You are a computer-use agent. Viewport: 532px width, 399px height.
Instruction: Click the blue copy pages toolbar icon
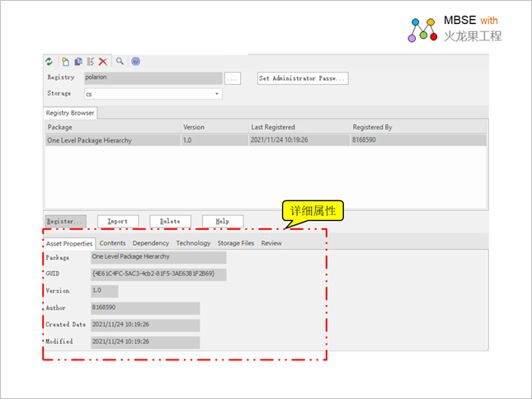78,61
